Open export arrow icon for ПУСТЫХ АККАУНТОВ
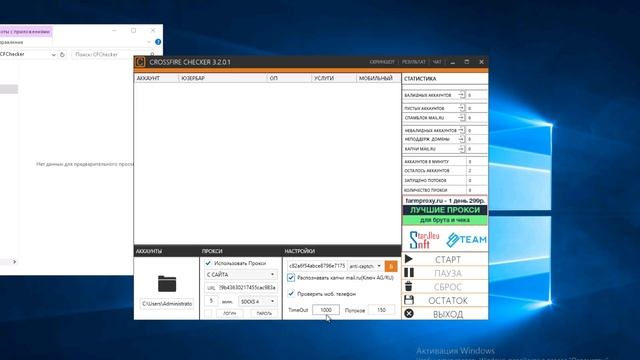 pos(461,108)
